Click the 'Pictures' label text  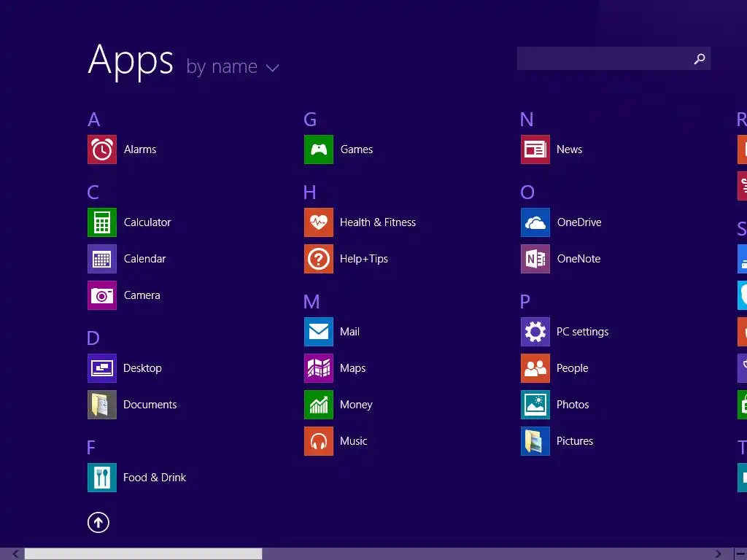[575, 441]
